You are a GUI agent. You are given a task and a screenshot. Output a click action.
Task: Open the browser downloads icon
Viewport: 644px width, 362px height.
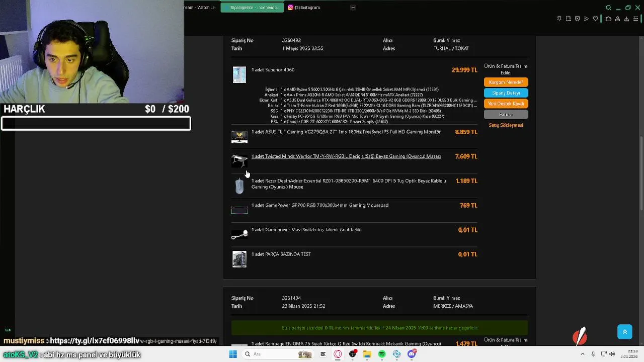tap(626, 19)
